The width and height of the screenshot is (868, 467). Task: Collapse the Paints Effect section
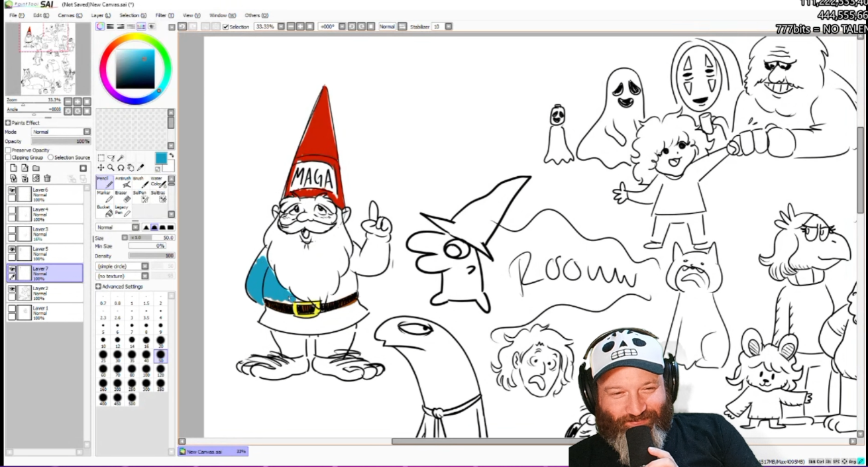[9, 123]
